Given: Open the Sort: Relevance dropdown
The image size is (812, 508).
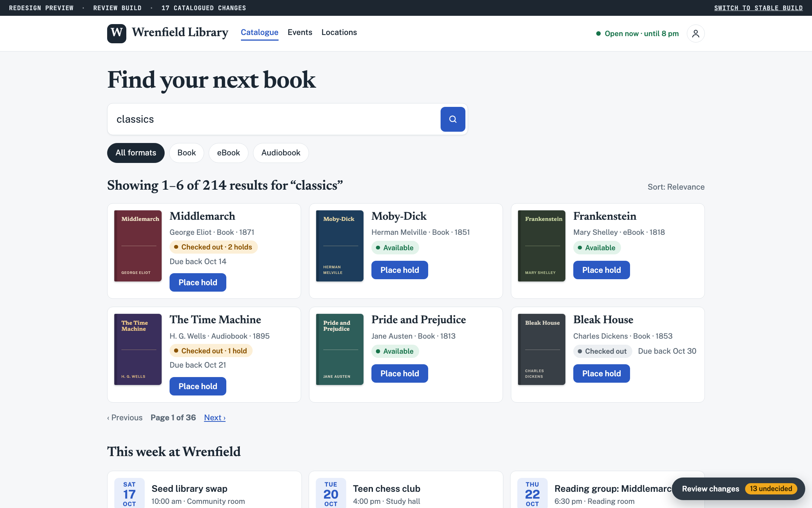Looking at the screenshot, I should [676, 187].
